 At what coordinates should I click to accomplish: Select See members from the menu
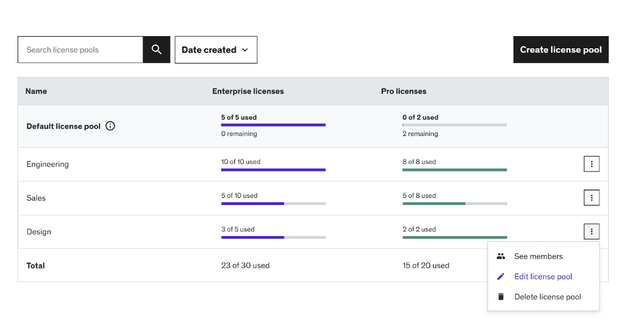pos(538,256)
